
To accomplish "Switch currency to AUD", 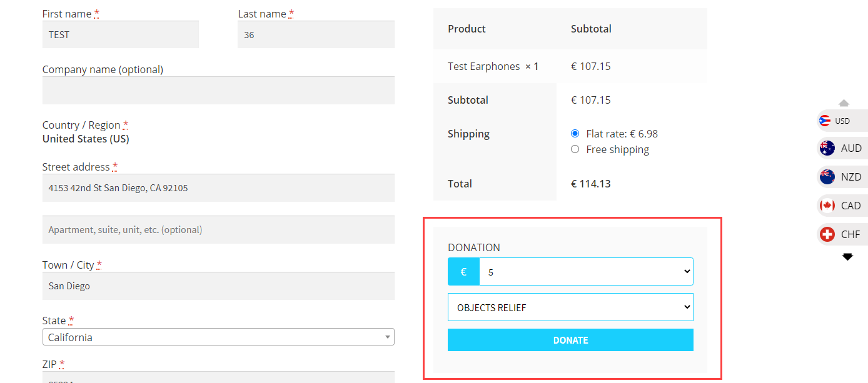I will pyautogui.click(x=842, y=148).
